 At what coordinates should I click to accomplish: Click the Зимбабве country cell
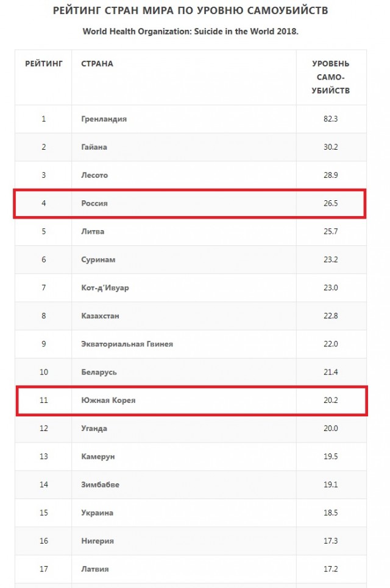pos(100,485)
